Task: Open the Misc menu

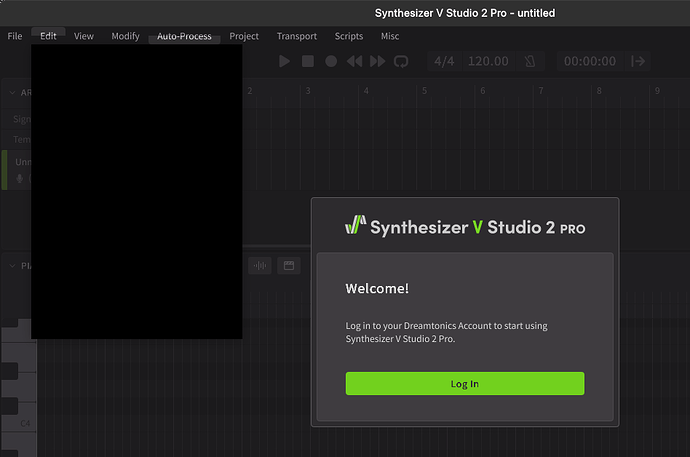Action: pyautogui.click(x=390, y=36)
